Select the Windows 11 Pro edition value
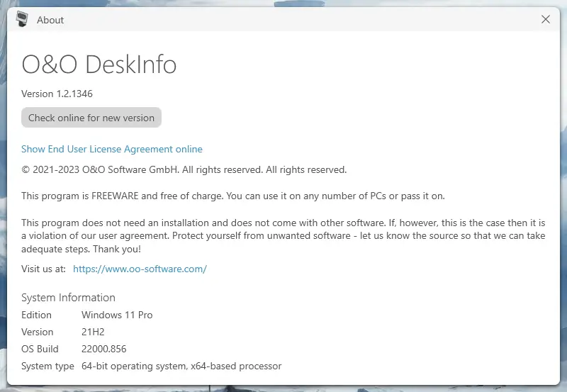The width and height of the screenshot is (567, 392). pos(117,315)
